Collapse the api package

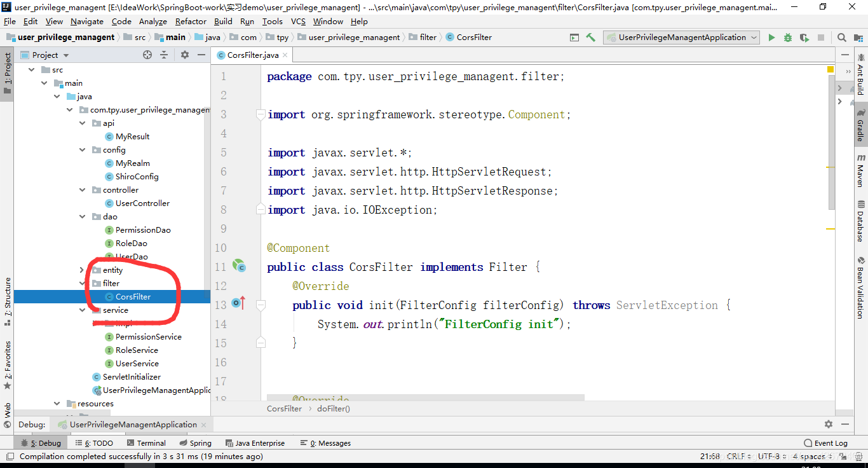click(83, 123)
